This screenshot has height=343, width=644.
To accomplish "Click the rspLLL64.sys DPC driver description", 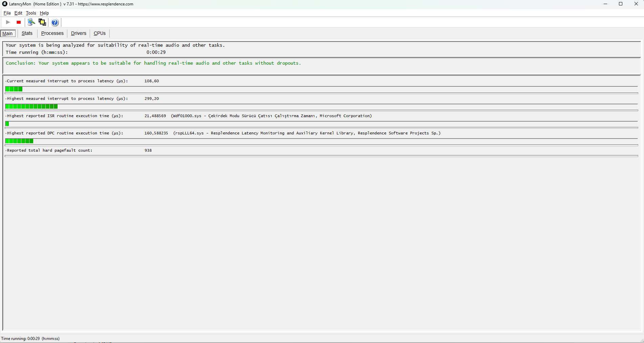I will [x=307, y=133].
